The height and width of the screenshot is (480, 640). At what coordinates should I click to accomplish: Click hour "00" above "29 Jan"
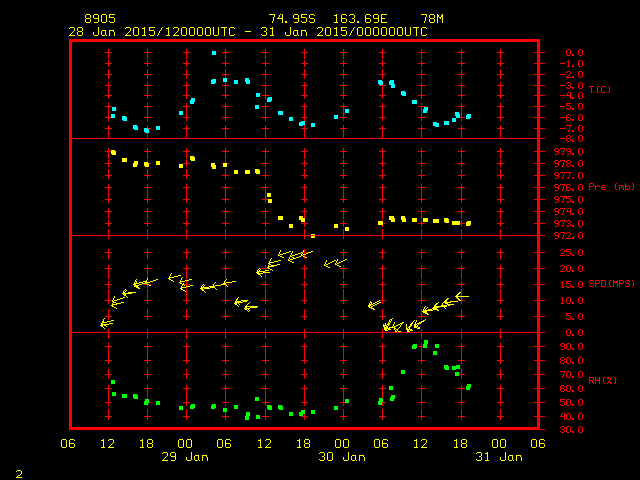click(x=185, y=444)
